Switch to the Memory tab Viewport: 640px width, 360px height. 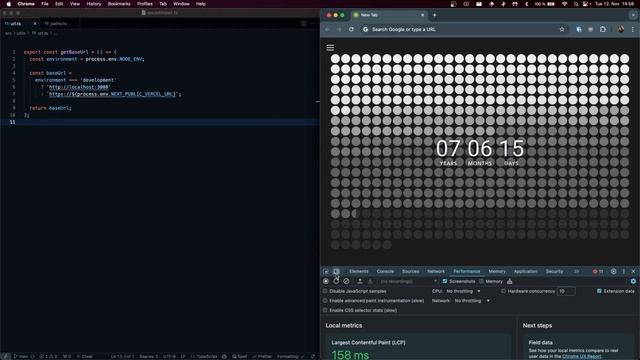(497, 271)
